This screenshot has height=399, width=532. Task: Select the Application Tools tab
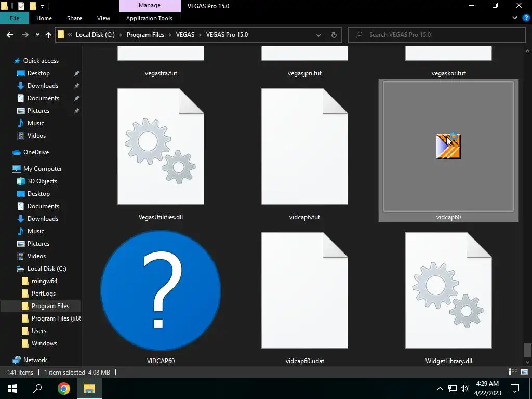tap(149, 18)
